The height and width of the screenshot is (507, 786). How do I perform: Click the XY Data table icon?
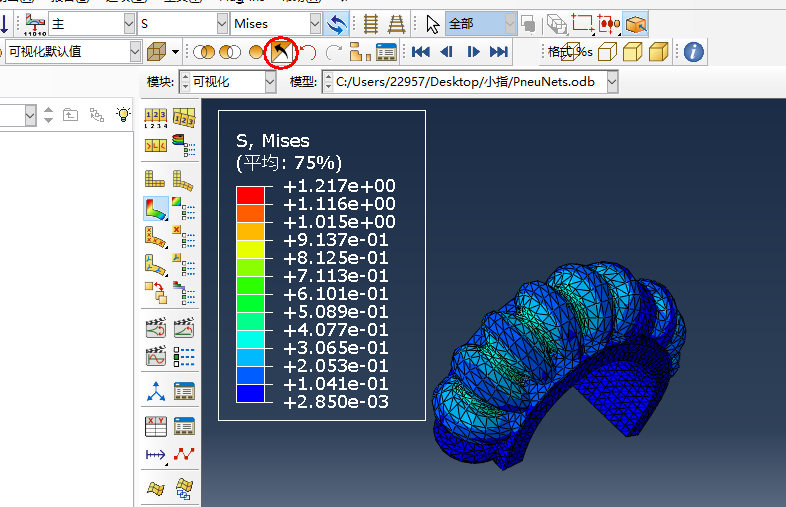157,425
